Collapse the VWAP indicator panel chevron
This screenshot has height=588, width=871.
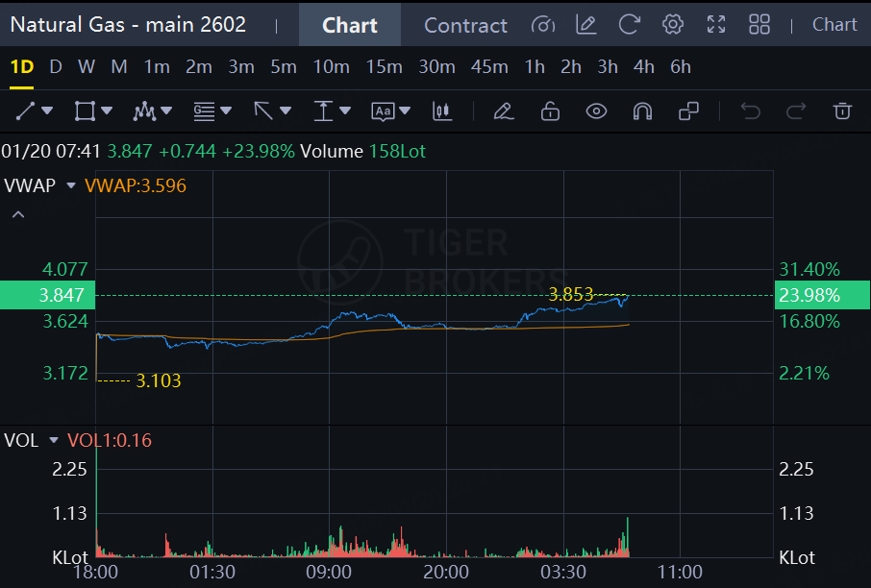coord(16,215)
